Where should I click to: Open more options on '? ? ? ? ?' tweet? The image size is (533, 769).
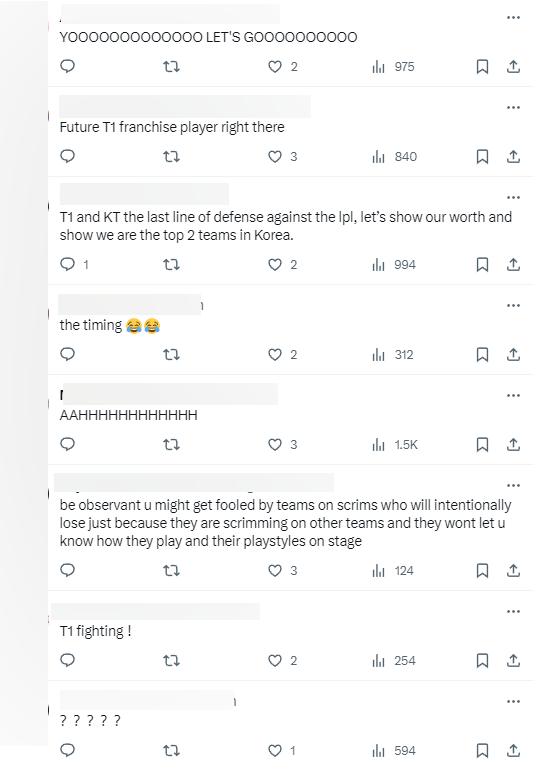(513, 701)
